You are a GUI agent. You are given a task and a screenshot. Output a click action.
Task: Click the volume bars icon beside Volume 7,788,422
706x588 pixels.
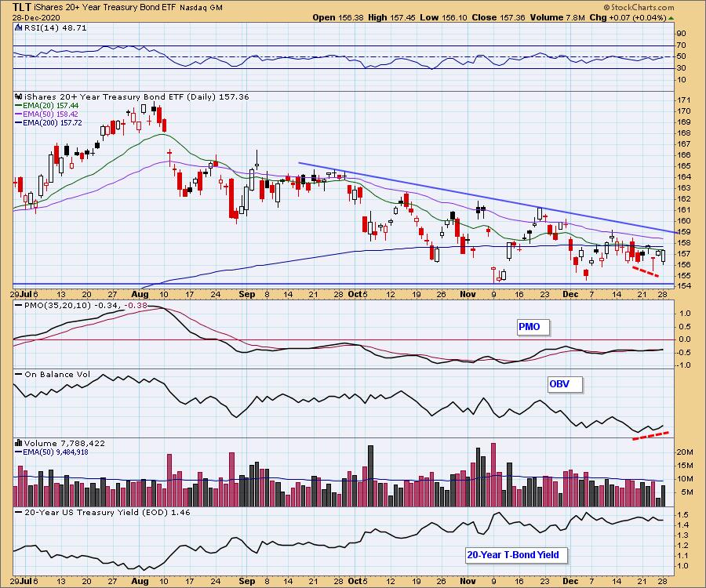pos(19,443)
